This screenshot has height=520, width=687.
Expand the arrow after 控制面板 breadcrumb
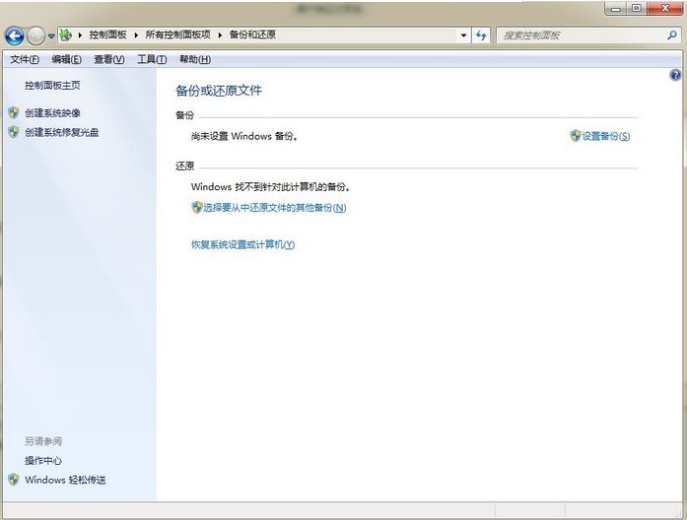click(136, 35)
